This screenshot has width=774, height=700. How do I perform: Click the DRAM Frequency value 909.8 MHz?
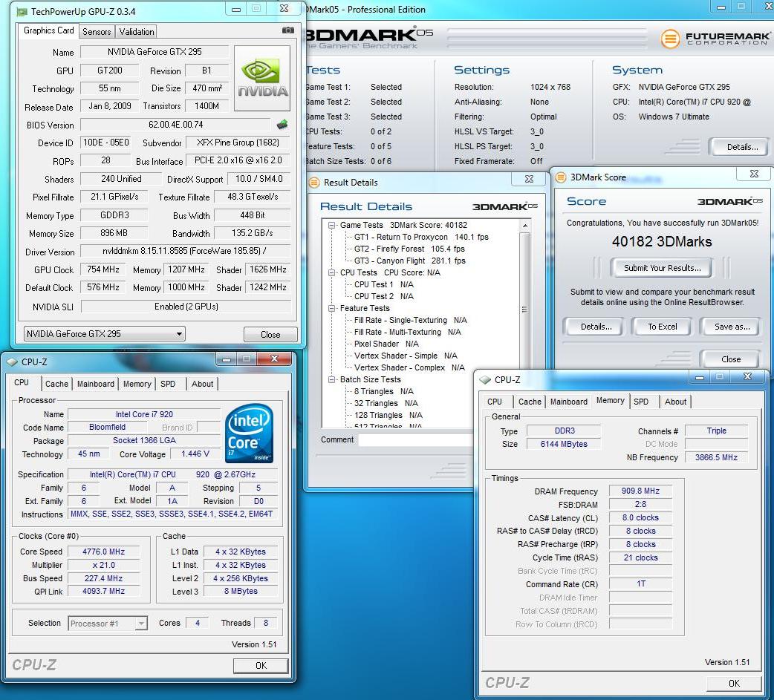(x=640, y=491)
